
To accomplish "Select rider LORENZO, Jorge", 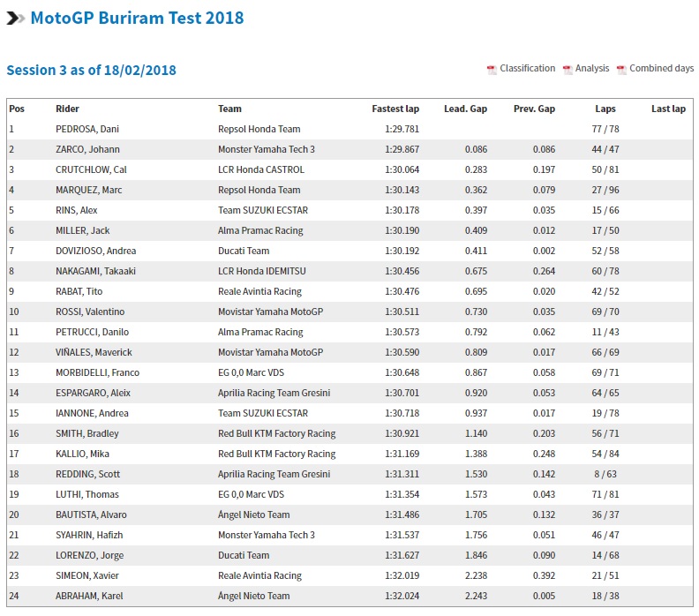I will pos(90,555).
